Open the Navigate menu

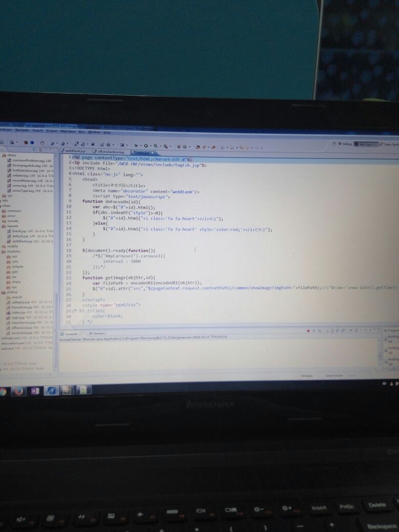[21, 130]
